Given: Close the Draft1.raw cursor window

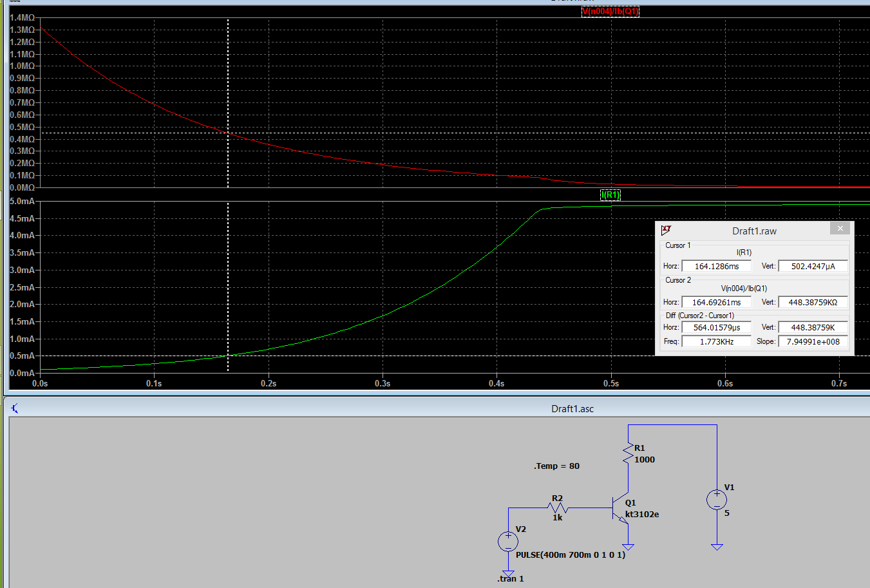Looking at the screenshot, I should [840, 229].
